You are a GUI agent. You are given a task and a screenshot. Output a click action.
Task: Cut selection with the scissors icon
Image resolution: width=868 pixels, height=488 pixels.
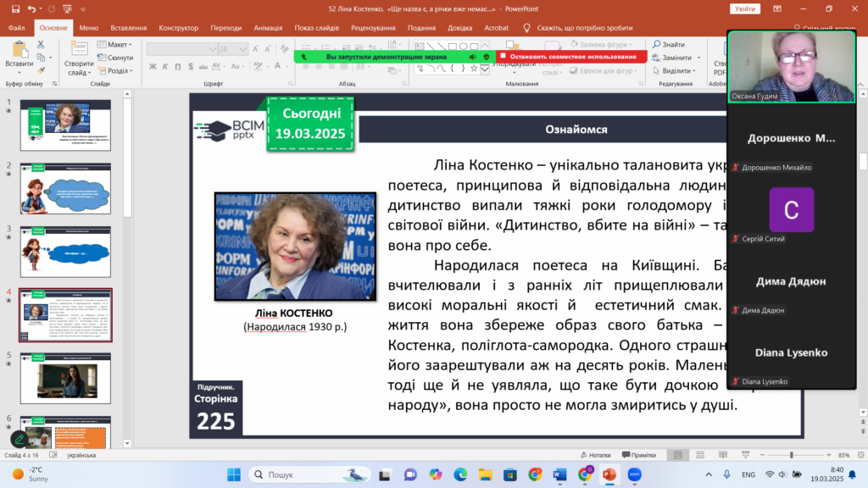[x=41, y=44]
